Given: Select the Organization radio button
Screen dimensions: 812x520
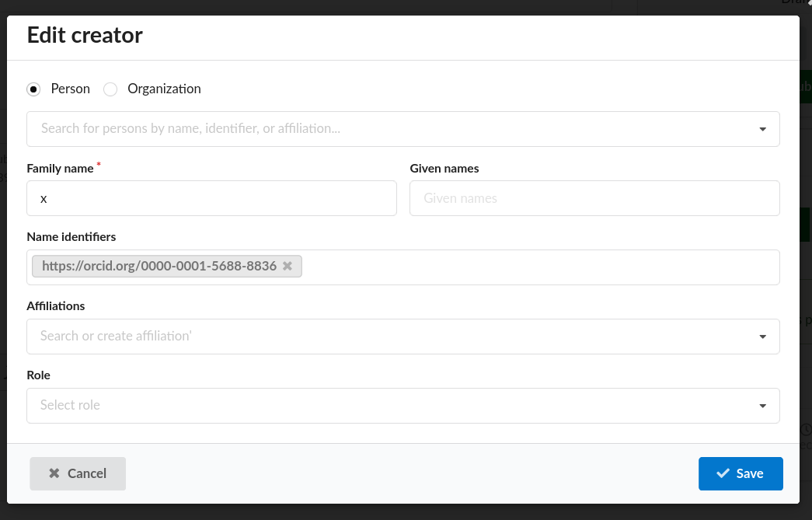Looking at the screenshot, I should [110, 89].
